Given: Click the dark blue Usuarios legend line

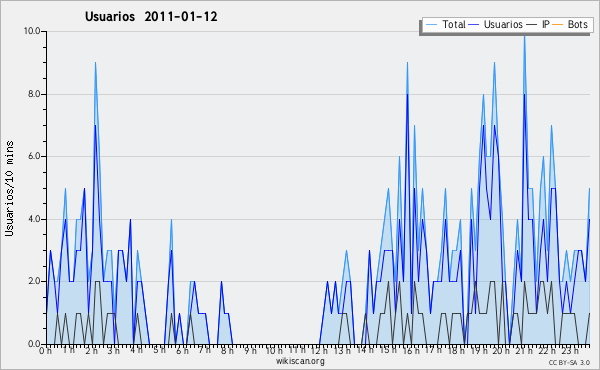Looking at the screenshot, I should 474,25.
